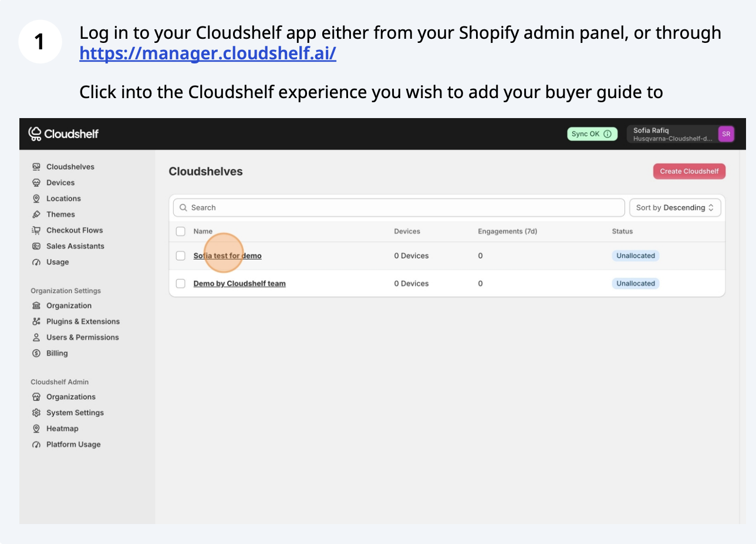
Task: Click the SR user avatar
Action: coord(726,134)
